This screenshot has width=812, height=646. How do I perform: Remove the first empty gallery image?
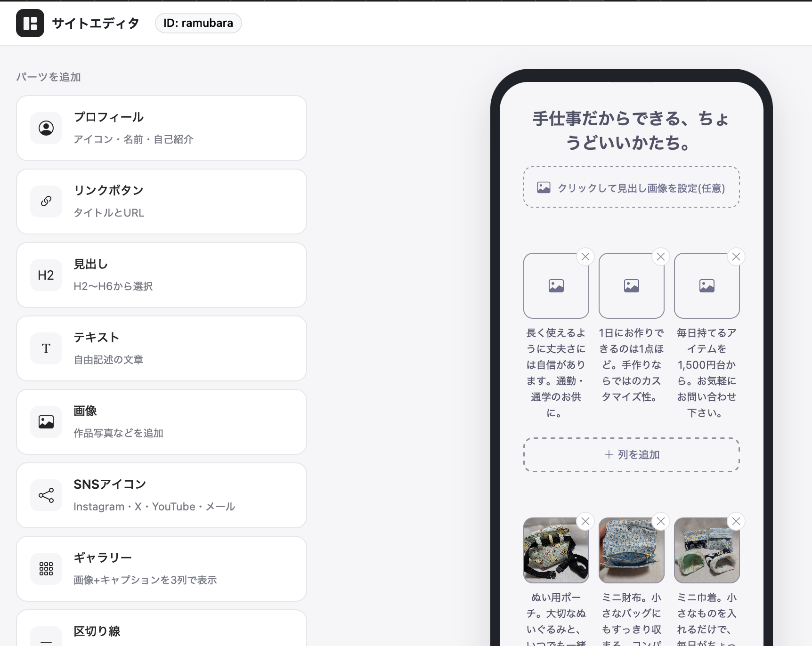point(585,257)
